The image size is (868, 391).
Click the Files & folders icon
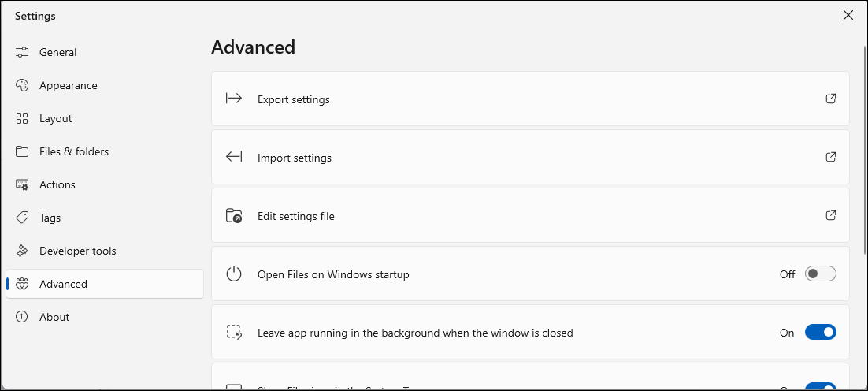22,151
